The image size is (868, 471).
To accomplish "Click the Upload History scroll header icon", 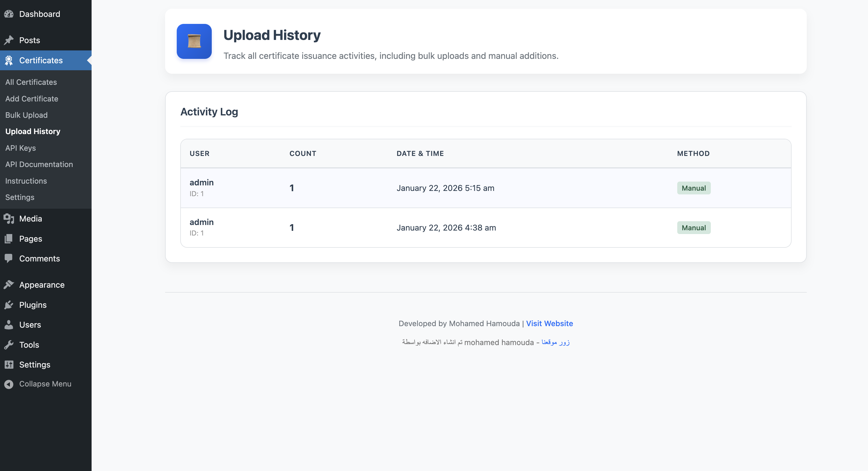I will coord(194,41).
